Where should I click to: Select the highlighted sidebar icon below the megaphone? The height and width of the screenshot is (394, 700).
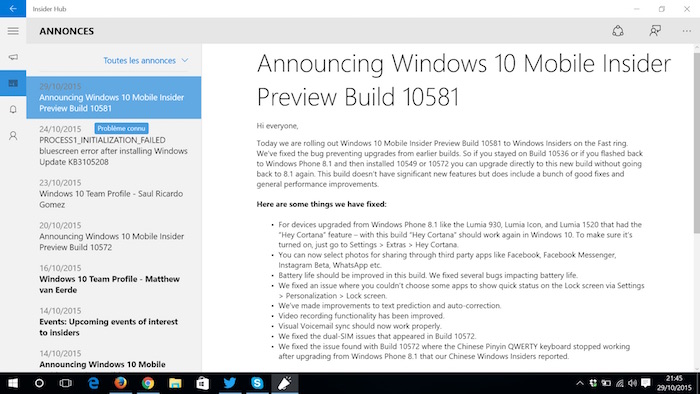coord(13,83)
